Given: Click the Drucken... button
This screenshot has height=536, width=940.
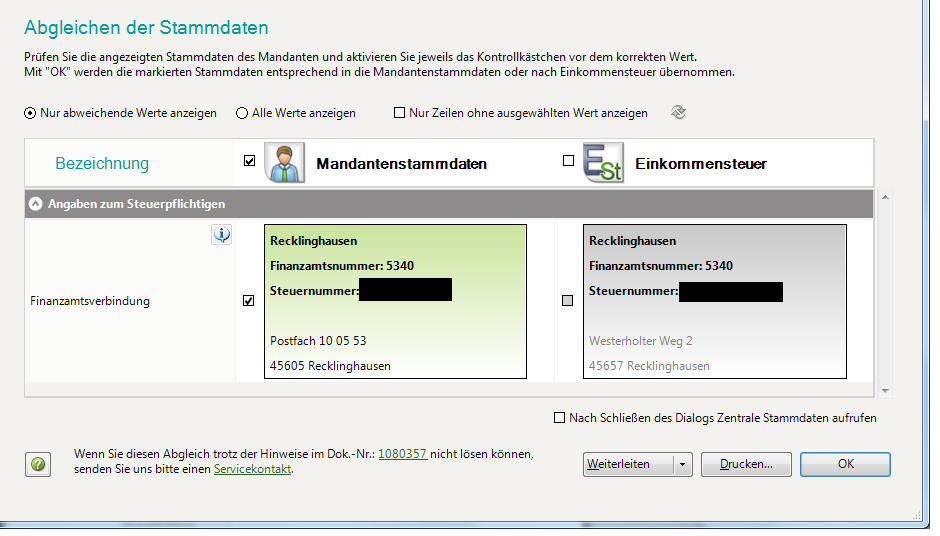Looking at the screenshot, I should (x=746, y=464).
